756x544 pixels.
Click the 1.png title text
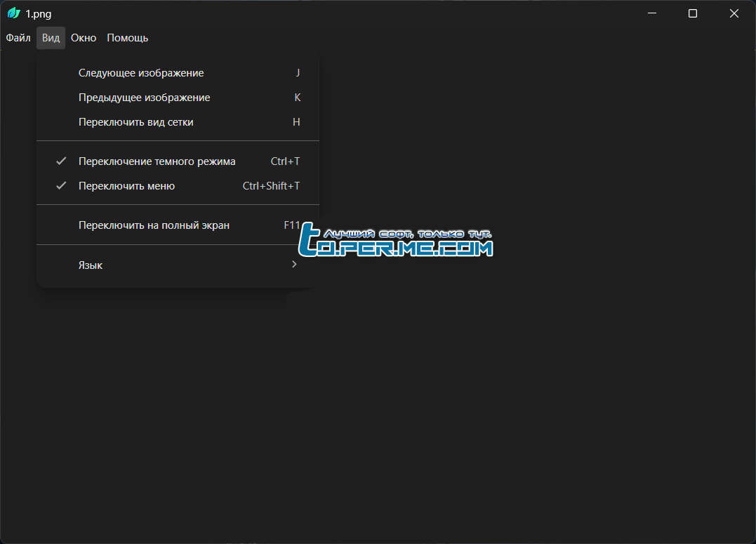pyautogui.click(x=39, y=14)
